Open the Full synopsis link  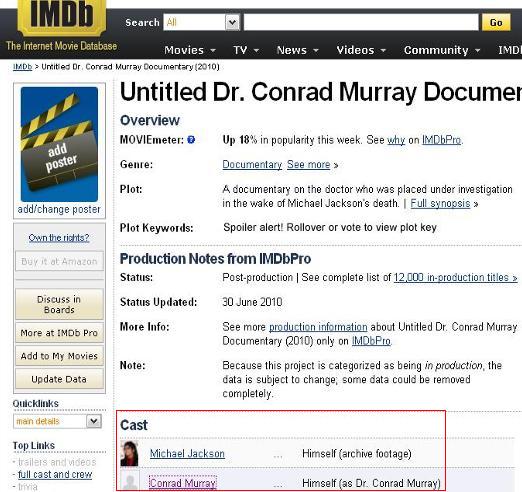click(440, 203)
